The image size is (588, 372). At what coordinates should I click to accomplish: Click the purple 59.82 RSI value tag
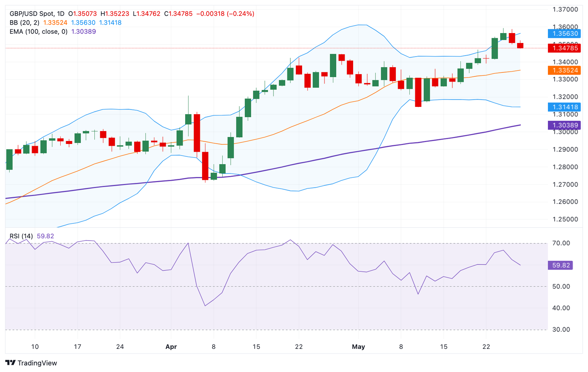560,265
